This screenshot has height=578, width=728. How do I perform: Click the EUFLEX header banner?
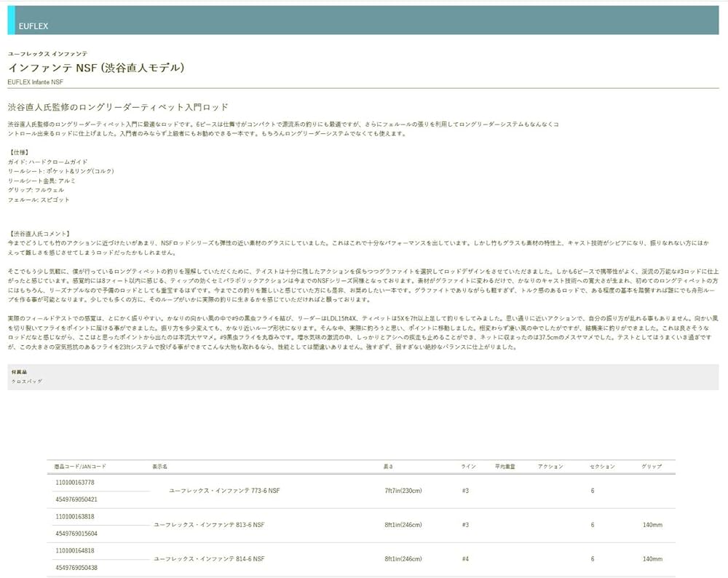pos(33,26)
